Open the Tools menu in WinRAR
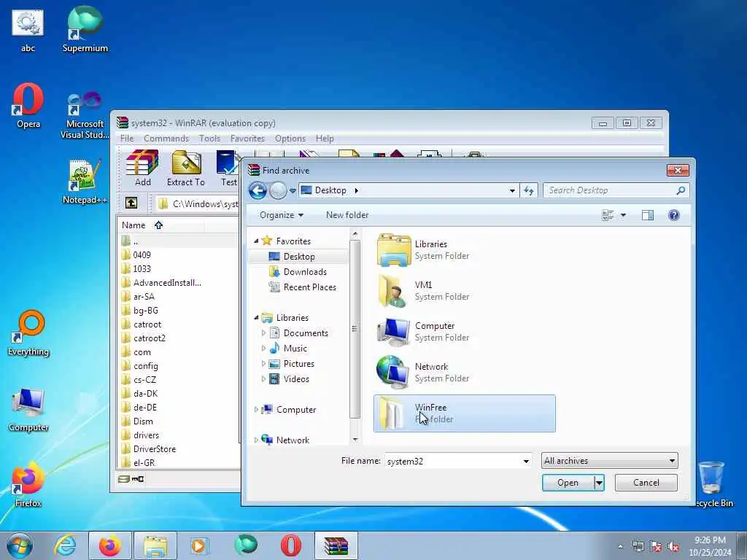The height and width of the screenshot is (560, 747). pyautogui.click(x=209, y=139)
